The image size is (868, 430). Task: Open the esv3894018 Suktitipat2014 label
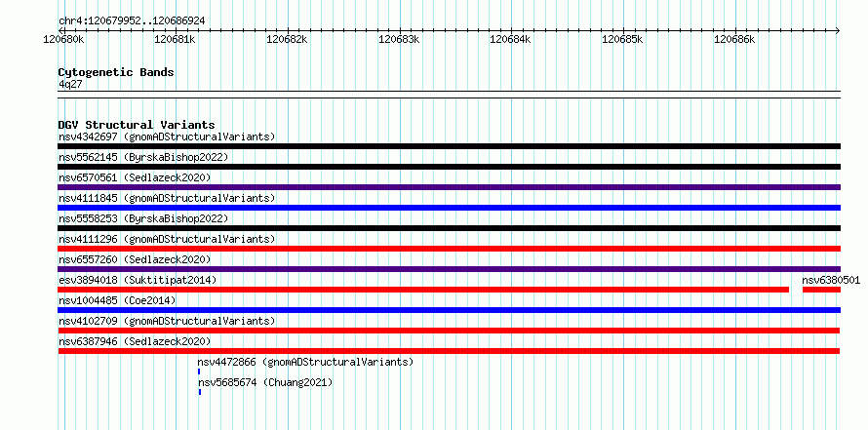(x=138, y=280)
